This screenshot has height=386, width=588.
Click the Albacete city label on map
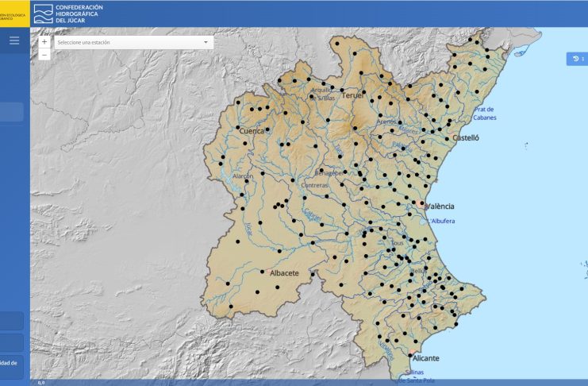coord(284,273)
